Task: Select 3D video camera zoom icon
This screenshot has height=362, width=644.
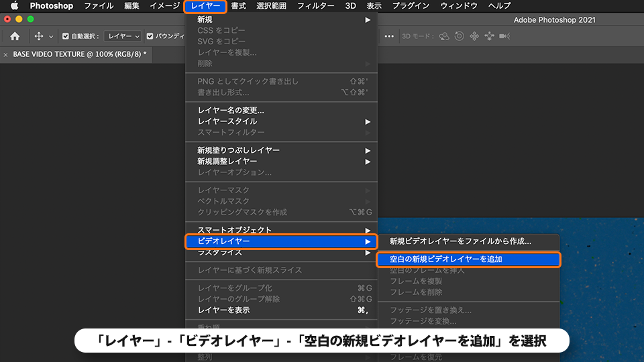Action: [x=504, y=36]
